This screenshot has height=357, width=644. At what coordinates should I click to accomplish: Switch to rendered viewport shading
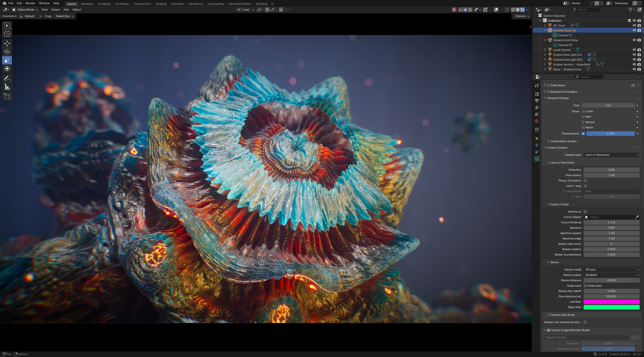pos(522,10)
